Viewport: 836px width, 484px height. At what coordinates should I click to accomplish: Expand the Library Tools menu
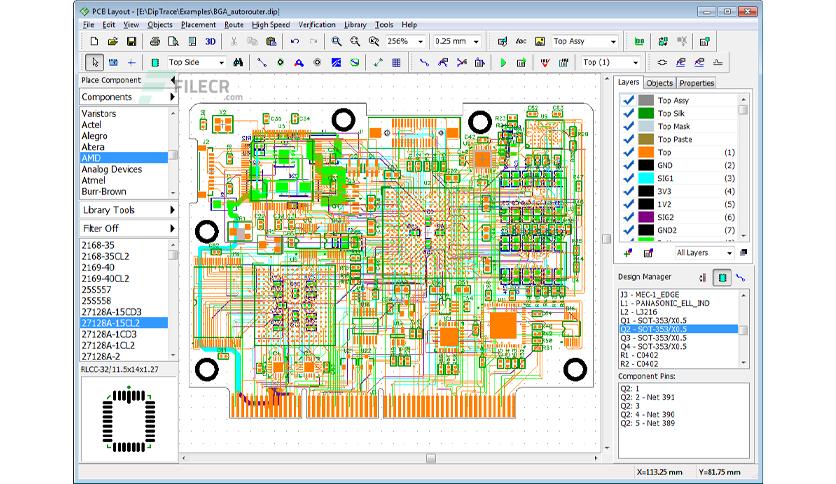[128, 210]
